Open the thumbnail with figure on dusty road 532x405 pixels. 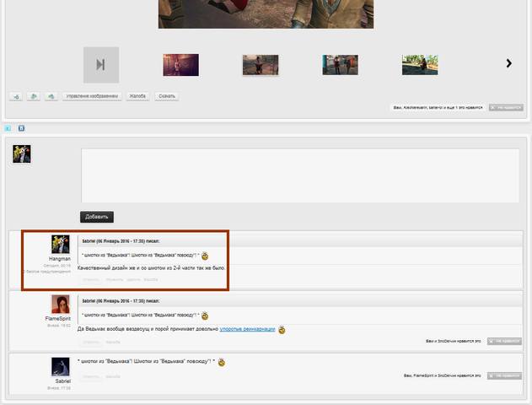(261, 65)
